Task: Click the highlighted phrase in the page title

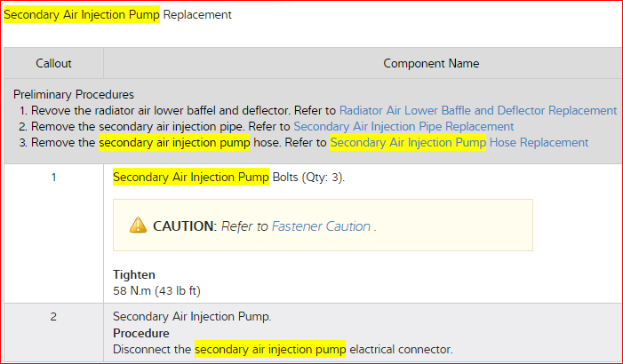Action: [x=82, y=15]
